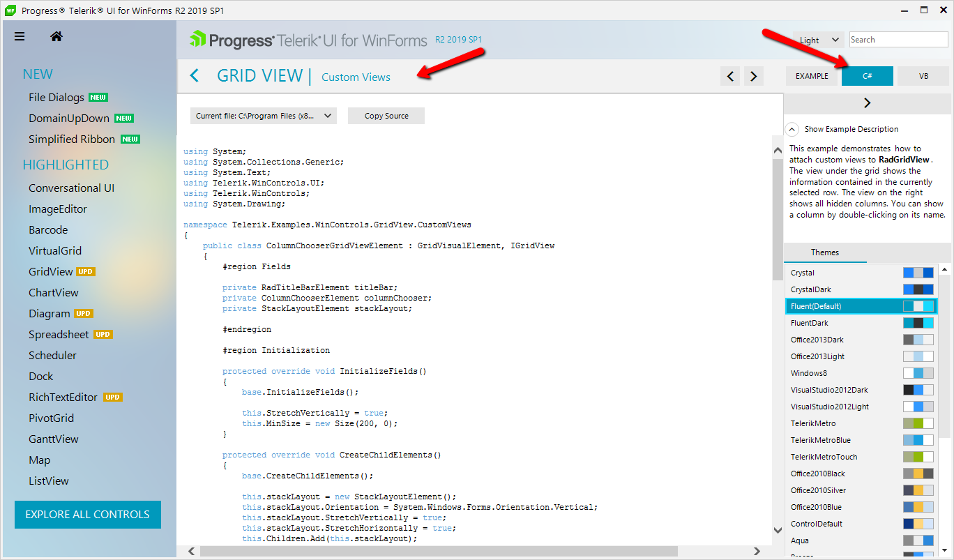The height and width of the screenshot is (560, 954).
Task: Click the ControlDefault color swatch
Action: pos(918,524)
